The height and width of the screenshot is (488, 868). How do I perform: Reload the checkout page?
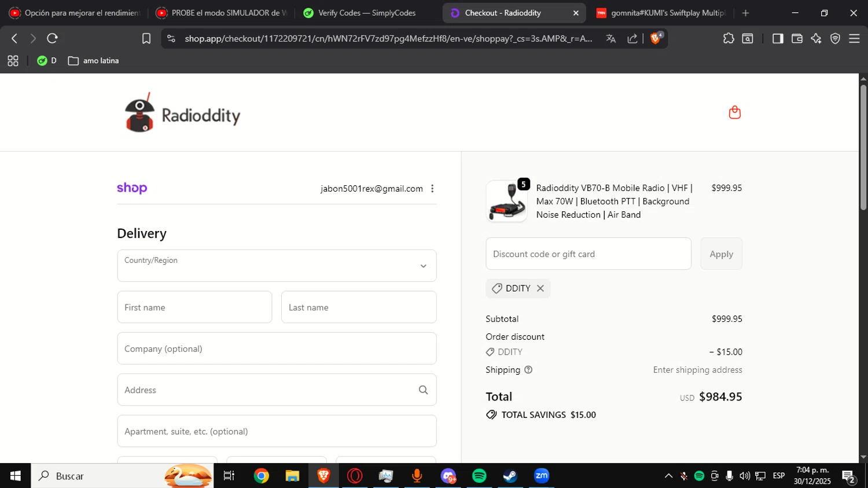53,38
